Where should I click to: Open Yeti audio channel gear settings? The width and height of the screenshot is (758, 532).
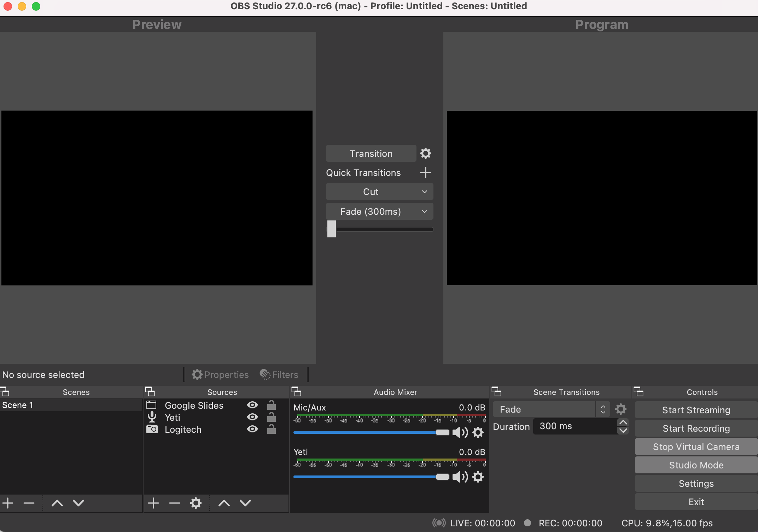pyautogui.click(x=478, y=477)
